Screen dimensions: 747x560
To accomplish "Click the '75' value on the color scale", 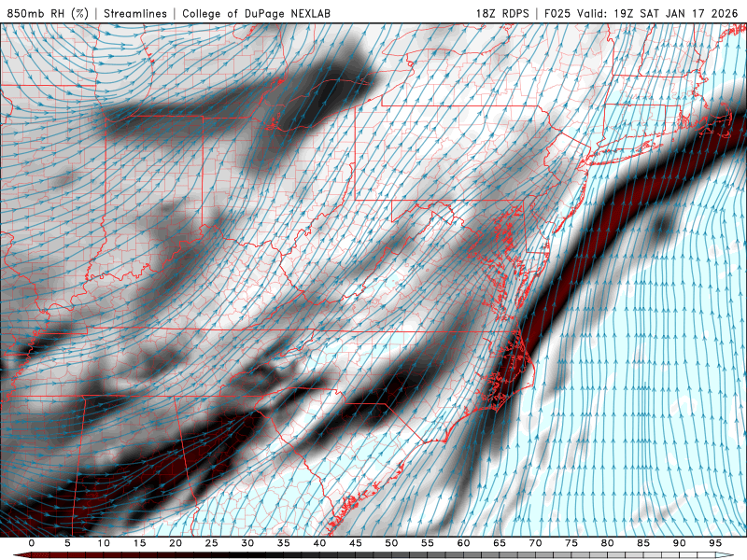I will coord(571,543).
